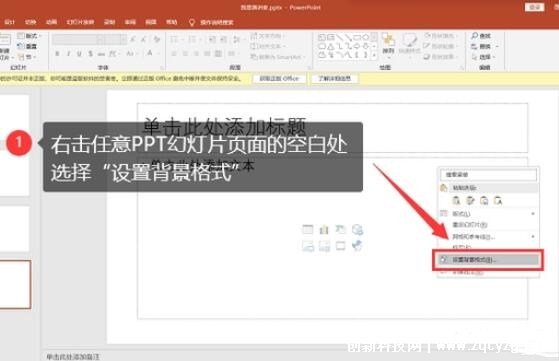Click the Italic formatting icon

click(68, 54)
